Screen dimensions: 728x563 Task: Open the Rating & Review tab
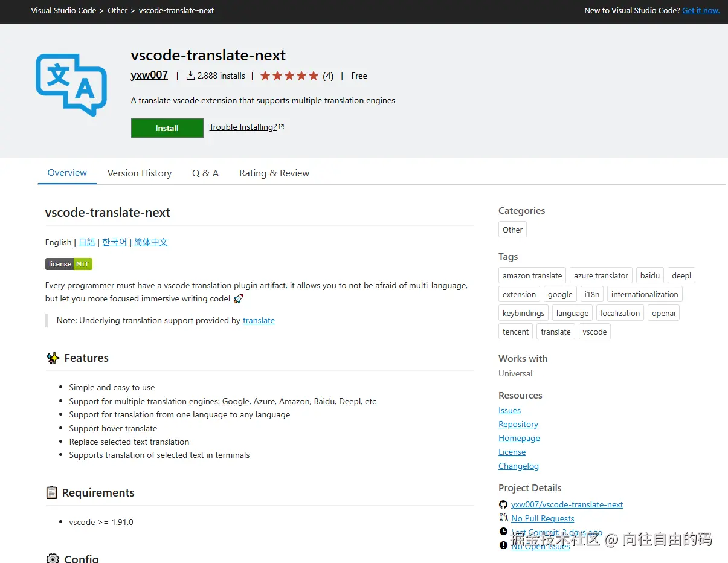point(274,173)
